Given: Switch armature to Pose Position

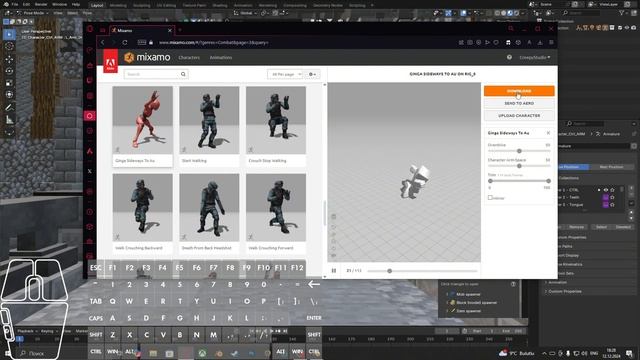Looking at the screenshot, I should [573, 167].
